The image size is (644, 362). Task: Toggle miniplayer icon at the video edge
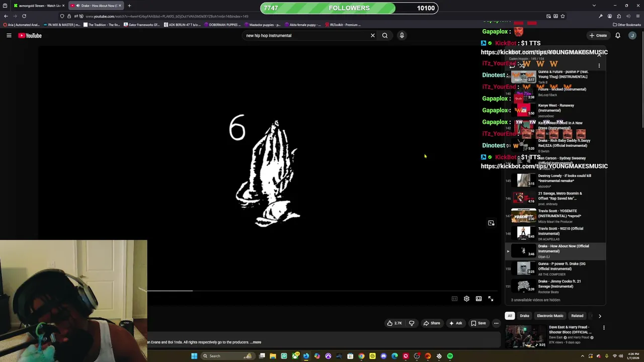[x=491, y=223]
